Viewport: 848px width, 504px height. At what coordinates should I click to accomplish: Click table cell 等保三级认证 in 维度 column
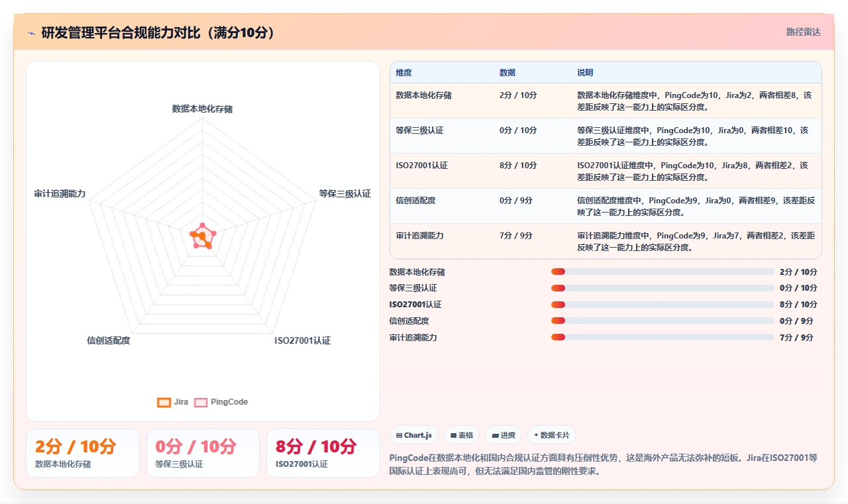point(420,130)
